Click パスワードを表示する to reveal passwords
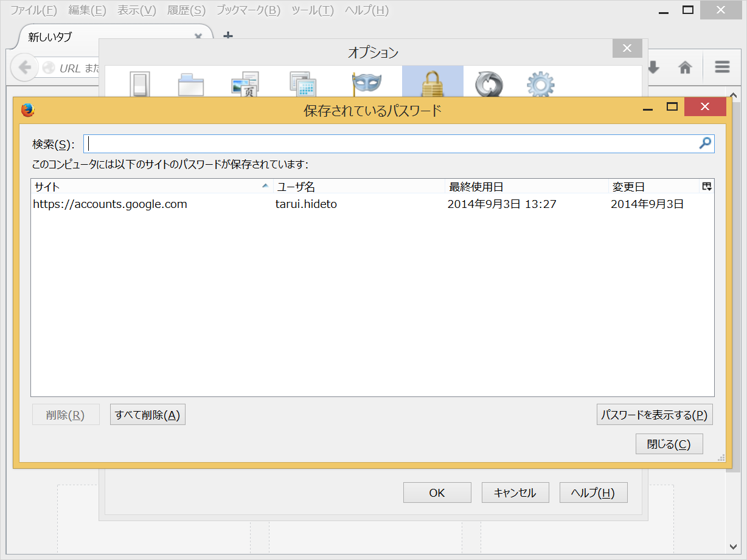 point(655,414)
